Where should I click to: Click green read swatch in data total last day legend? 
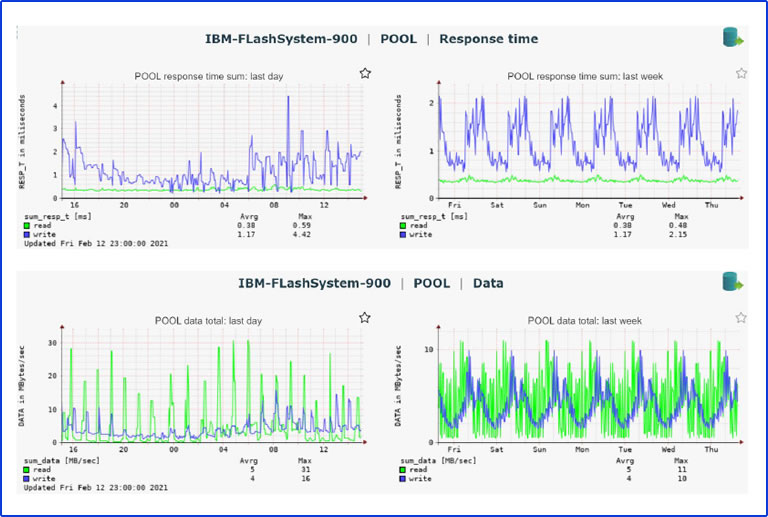26,470
